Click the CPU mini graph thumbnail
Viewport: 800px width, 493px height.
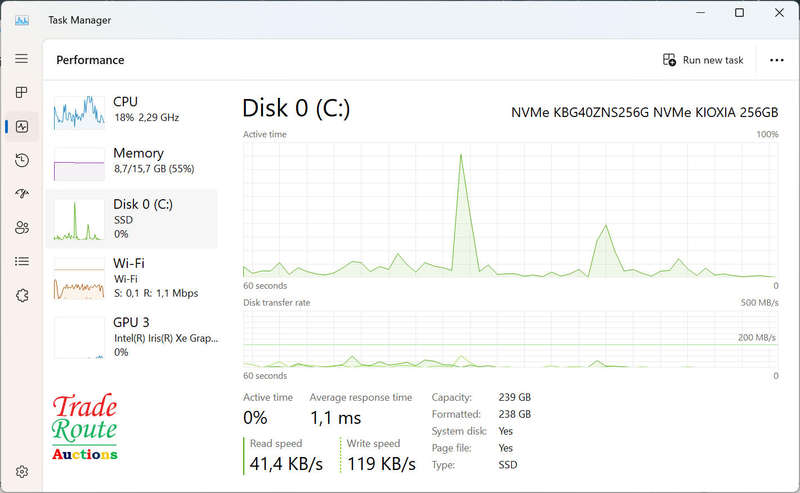tap(79, 110)
